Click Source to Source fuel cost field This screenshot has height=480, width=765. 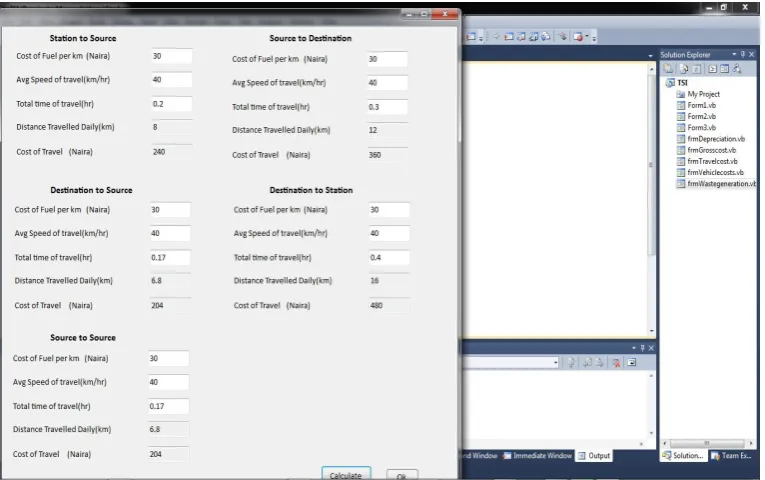coord(168,359)
